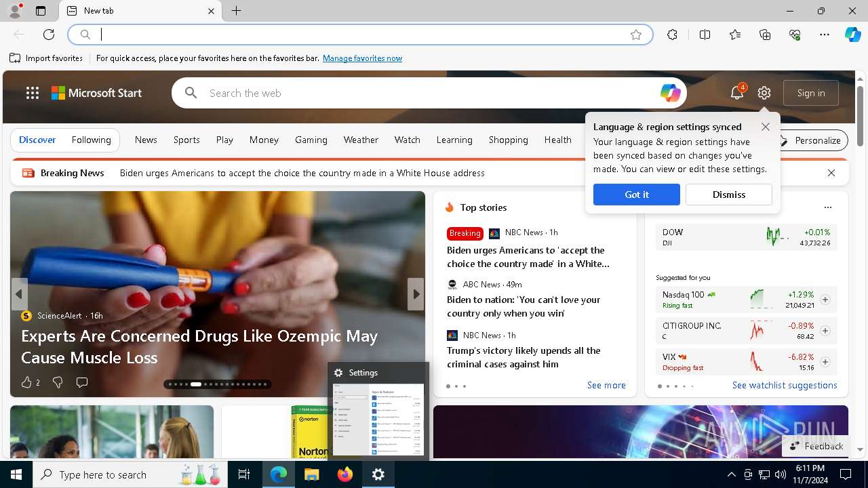Open the volume control in system tray
Viewport: 868px width, 488px height.
click(x=780, y=474)
